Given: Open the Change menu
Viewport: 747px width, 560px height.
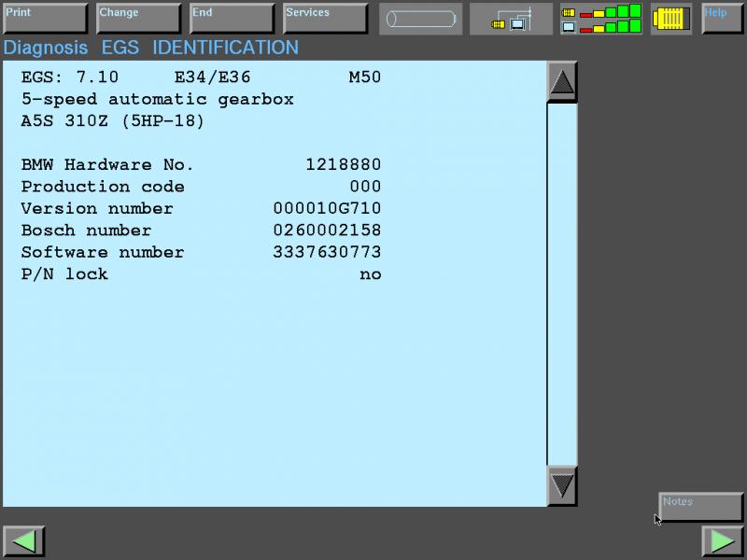Looking at the screenshot, I should pyautogui.click(x=138, y=19).
